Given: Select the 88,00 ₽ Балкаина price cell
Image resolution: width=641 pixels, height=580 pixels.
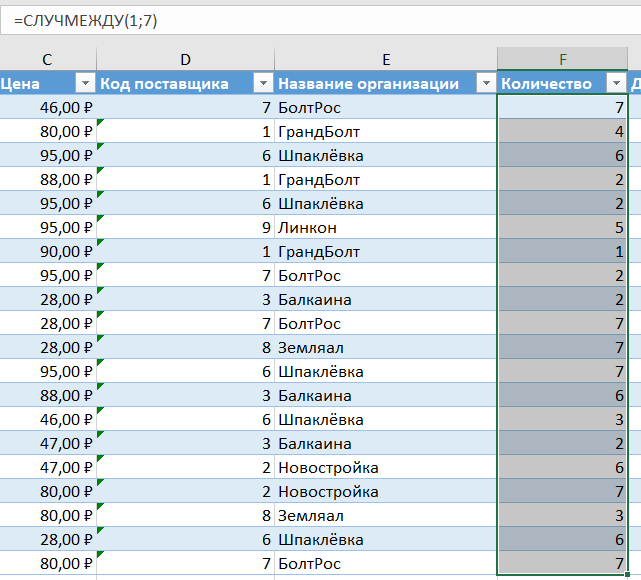Looking at the screenshot, I should [x=47, y=396].
